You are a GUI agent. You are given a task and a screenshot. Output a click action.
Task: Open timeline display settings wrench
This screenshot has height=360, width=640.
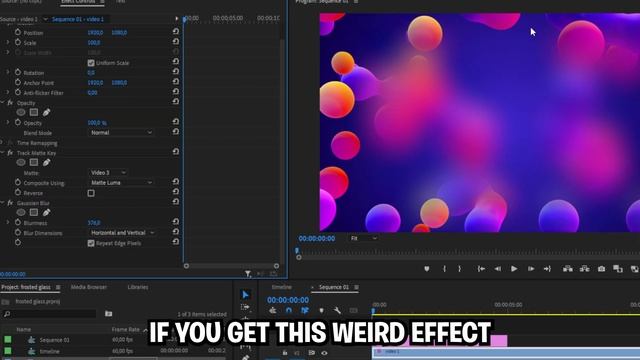337,311
